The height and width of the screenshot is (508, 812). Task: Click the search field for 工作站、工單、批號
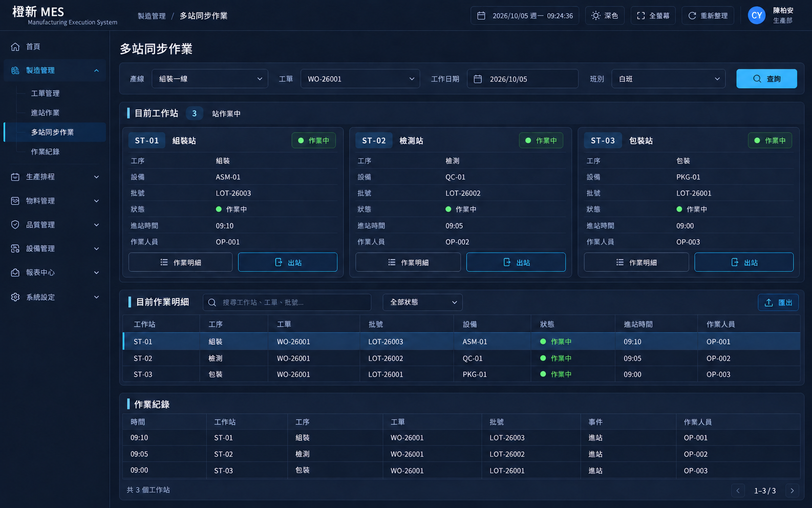(x=287, y=302)
